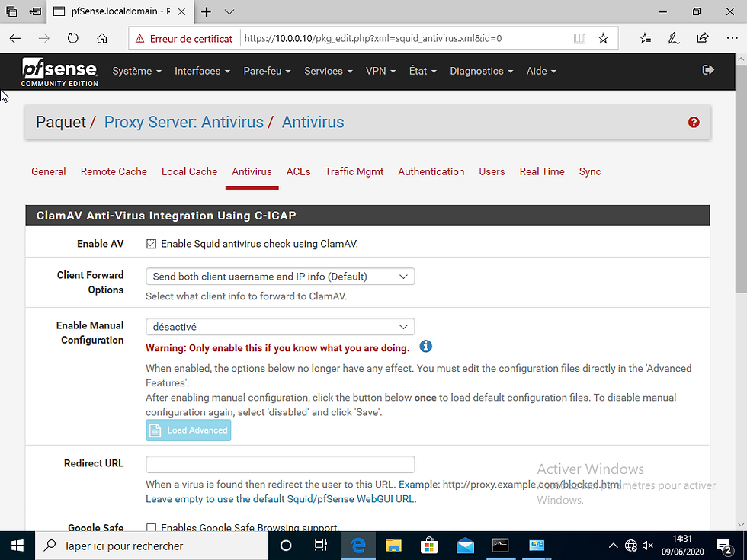This screenshot has height=560, width=747.
Task: Open the Traffic Mgmt tab
Action: [354, 172]
